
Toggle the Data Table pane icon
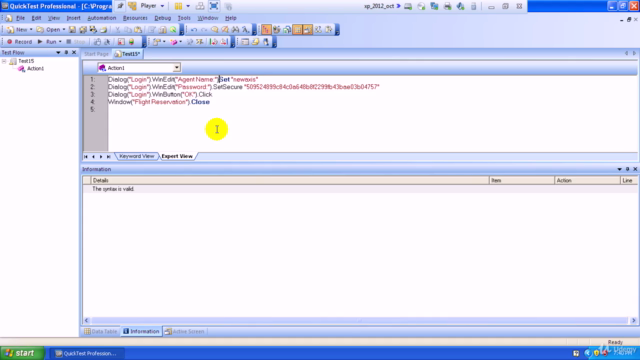(x=297, y=29)
